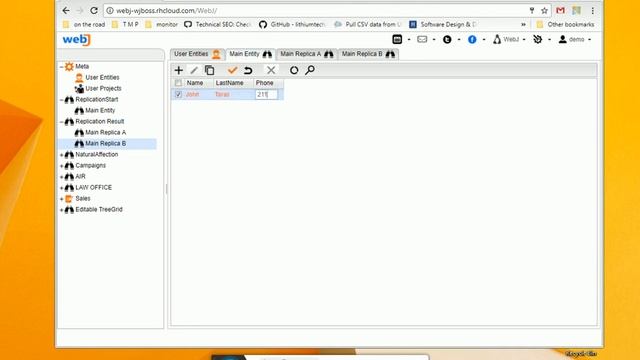Uncheck the John row checkbox

(x=178, y=94)
